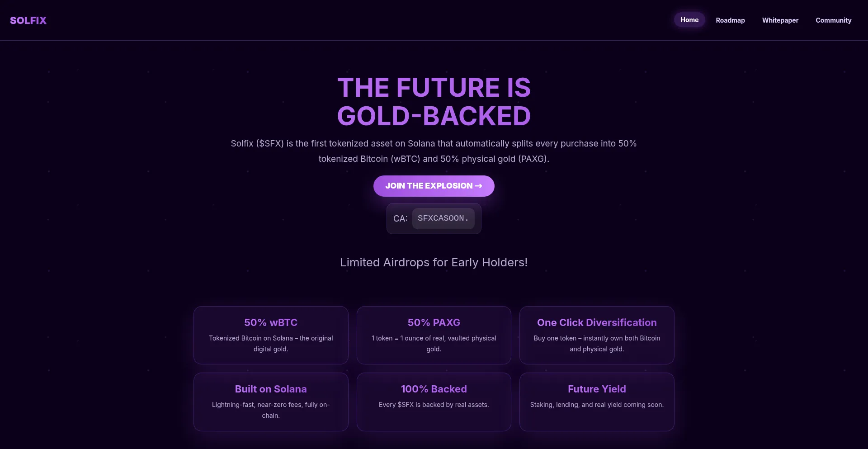Click the Future Yield heading text
Image resolution: width=868 pixels, height=449 pixels.
(x=596, y=389)
